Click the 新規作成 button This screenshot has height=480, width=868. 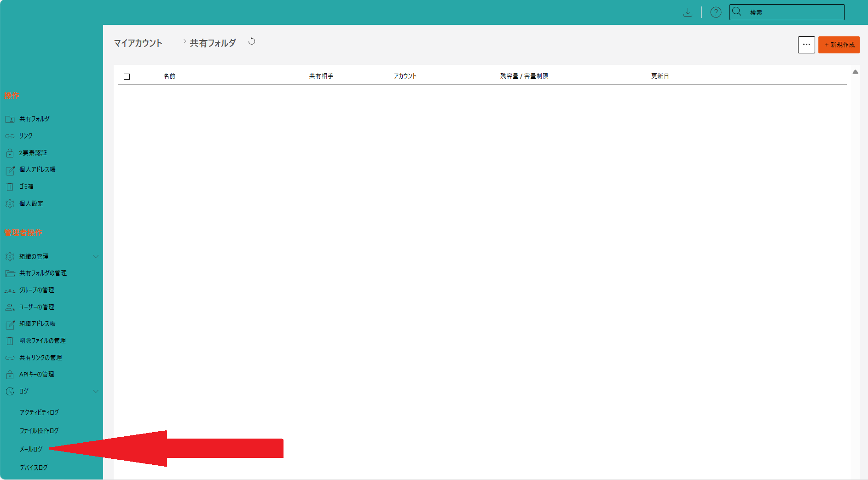coord(839,45)
